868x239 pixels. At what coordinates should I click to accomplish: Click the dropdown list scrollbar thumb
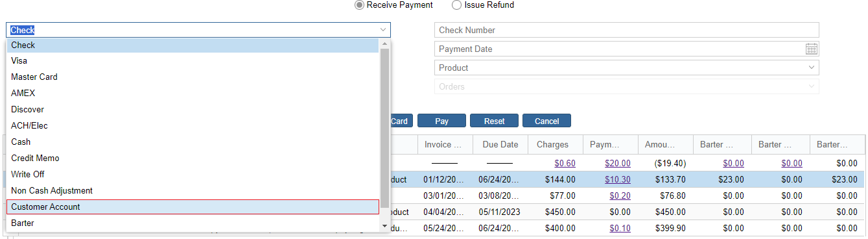pyautogui.click(x=384, y=127)
